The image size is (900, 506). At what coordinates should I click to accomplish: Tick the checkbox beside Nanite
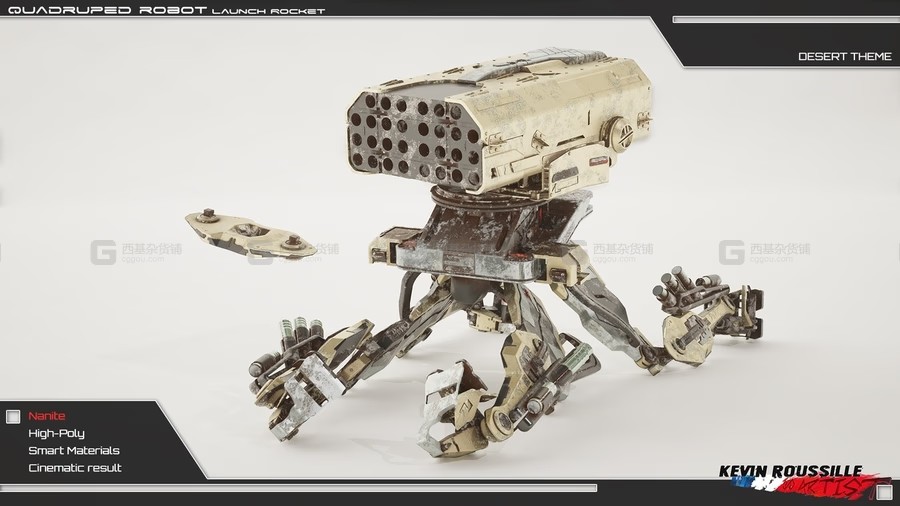(x=13, y=416)
